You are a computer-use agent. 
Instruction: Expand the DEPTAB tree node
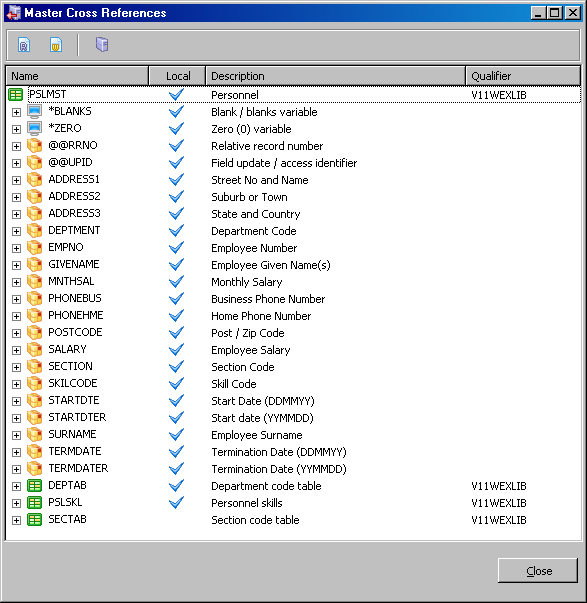(x=16, y=486)
